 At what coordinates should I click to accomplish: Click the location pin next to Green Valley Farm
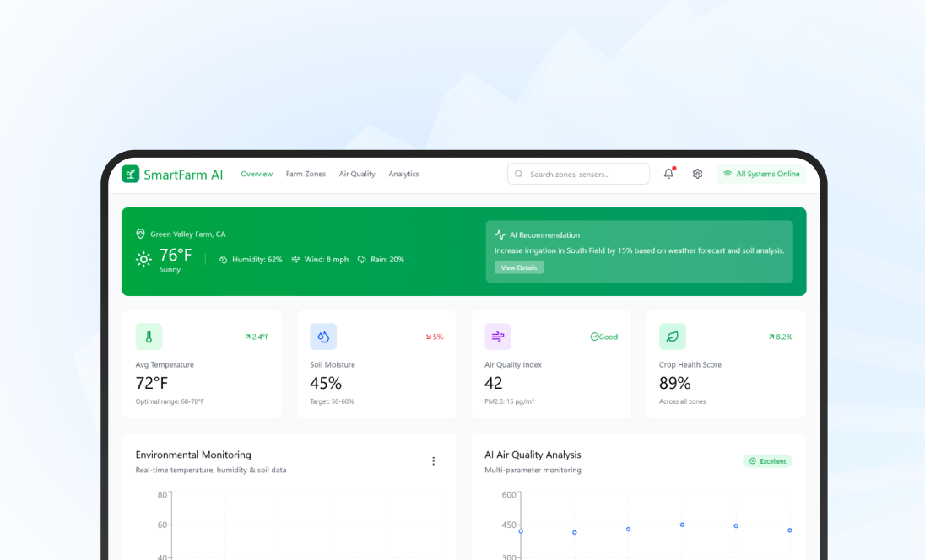point(140,234)
